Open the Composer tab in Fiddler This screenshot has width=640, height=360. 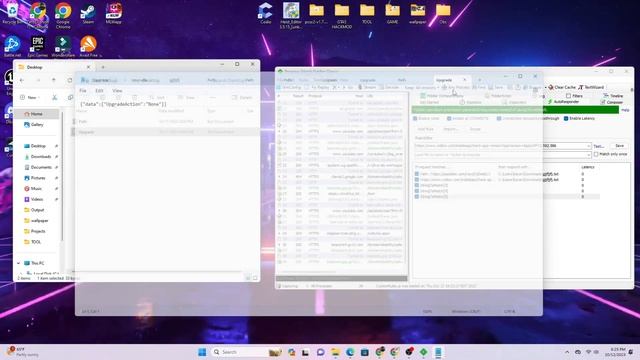pyautogui.click(x=611, y=102)
